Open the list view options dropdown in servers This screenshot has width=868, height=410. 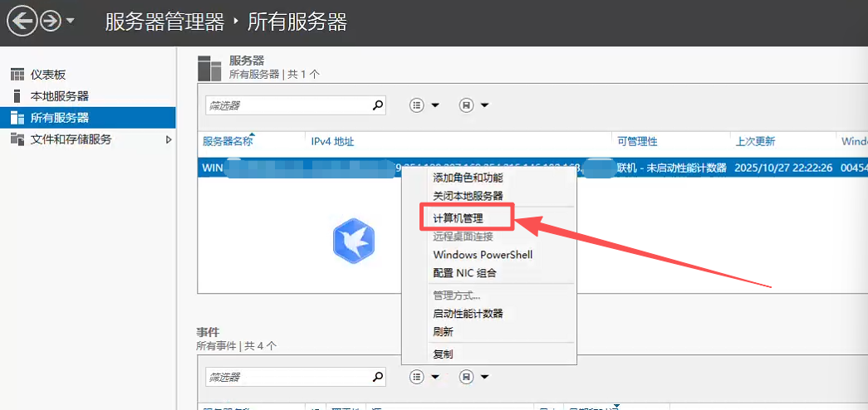[424, 105]
